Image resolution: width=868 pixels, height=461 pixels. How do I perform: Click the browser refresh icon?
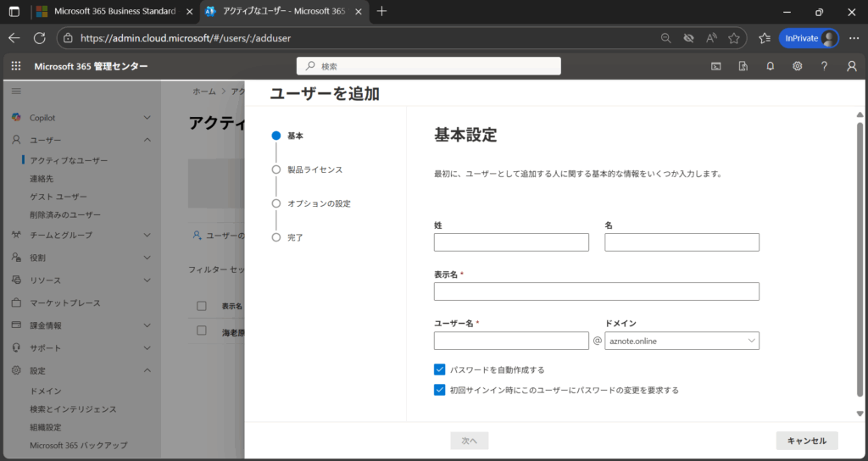coord(39,38)
